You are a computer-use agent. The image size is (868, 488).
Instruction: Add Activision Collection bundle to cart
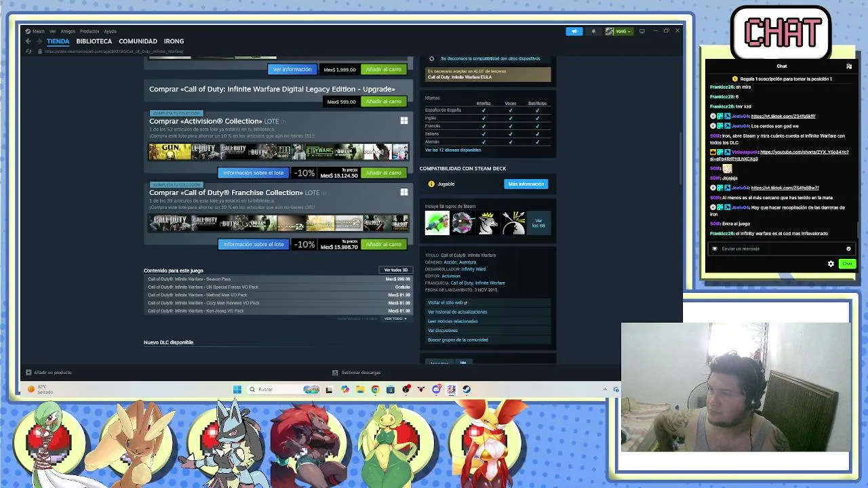click(384, 173)
